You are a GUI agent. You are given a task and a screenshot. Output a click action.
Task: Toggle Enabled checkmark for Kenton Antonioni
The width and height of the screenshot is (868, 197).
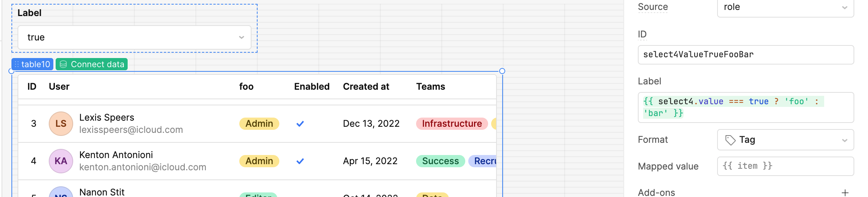pos(300,161)
